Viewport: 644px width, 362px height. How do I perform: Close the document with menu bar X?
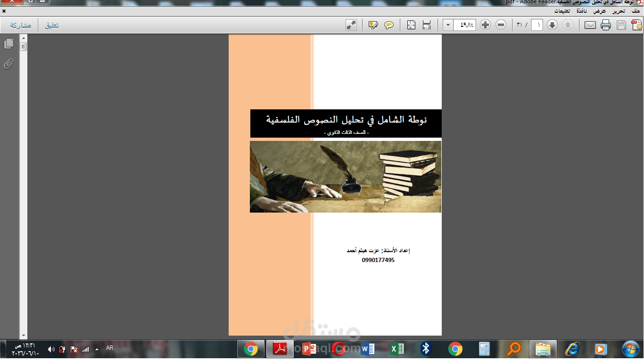tap(4, 11)
